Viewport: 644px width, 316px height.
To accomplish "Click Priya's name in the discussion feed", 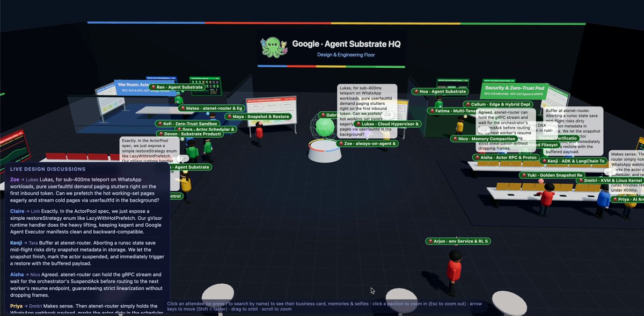I will click(16, 305).
